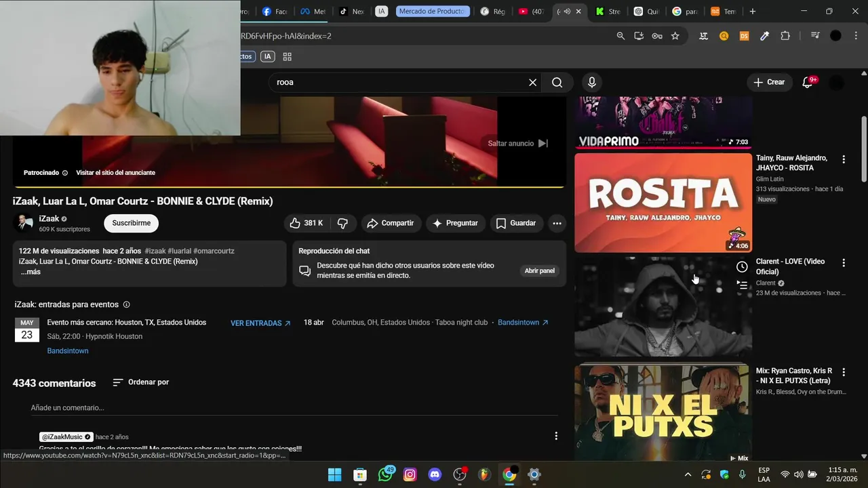Open Bandsintown link for Columbus event
868x488 pixels.
(523, 323)
